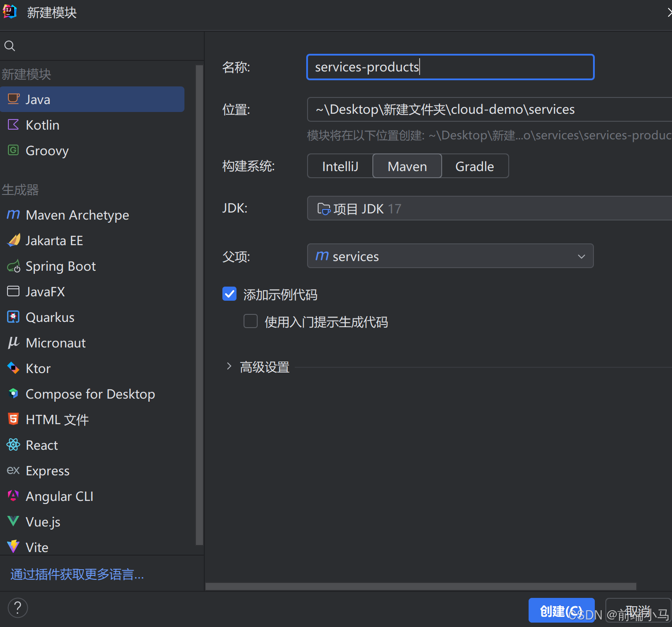The height and width of the screenshot is (627, 672).
Task: Select the Vue.js label
Action: point(43,522)
